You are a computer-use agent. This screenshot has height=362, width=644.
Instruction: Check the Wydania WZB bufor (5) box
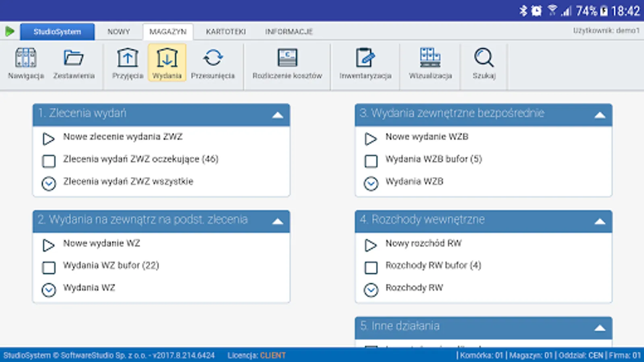pyautogui.click(x=371, y=161)
